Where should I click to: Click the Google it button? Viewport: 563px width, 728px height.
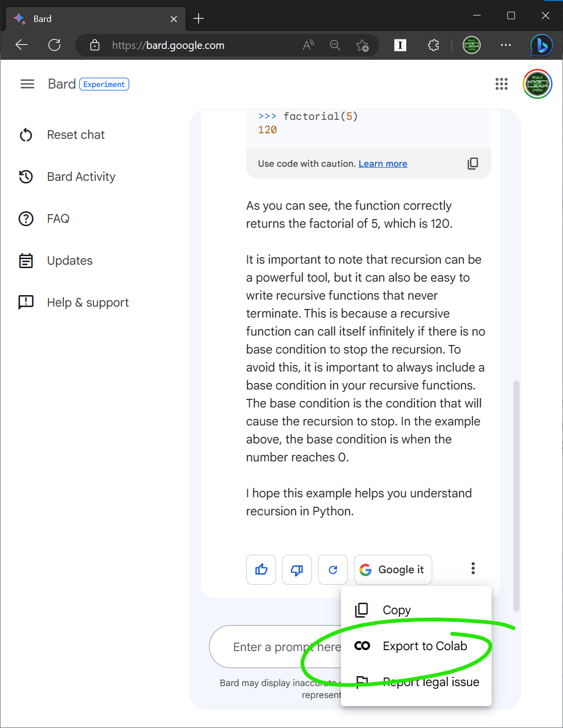coord(393,570)
